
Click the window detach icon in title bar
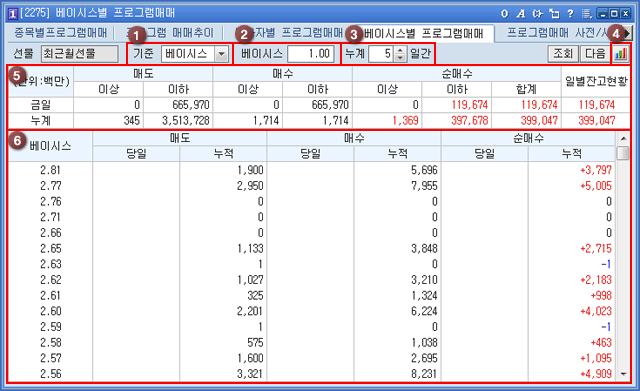554,14
